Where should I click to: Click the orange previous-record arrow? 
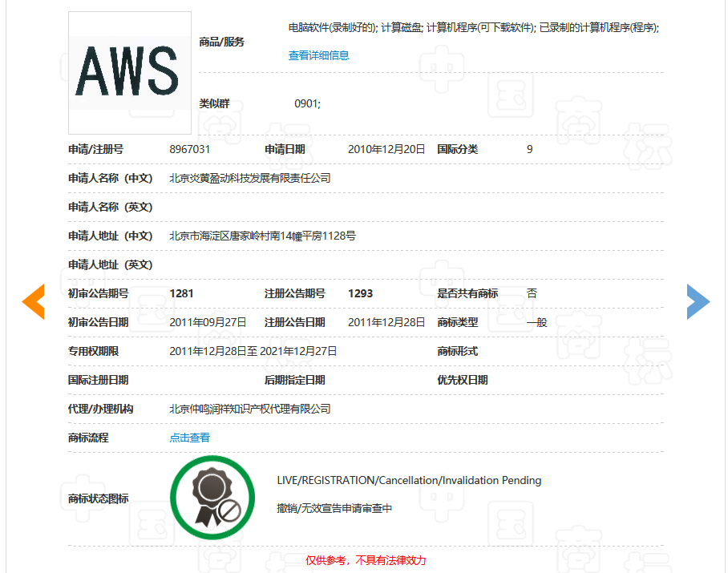click(32, 302)
